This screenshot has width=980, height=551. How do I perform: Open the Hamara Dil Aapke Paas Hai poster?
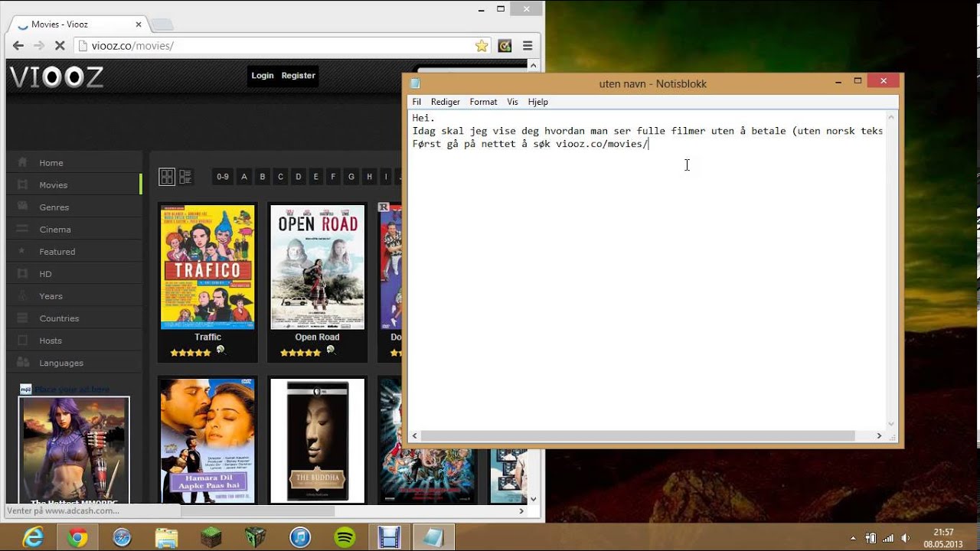tap(207, 440)
